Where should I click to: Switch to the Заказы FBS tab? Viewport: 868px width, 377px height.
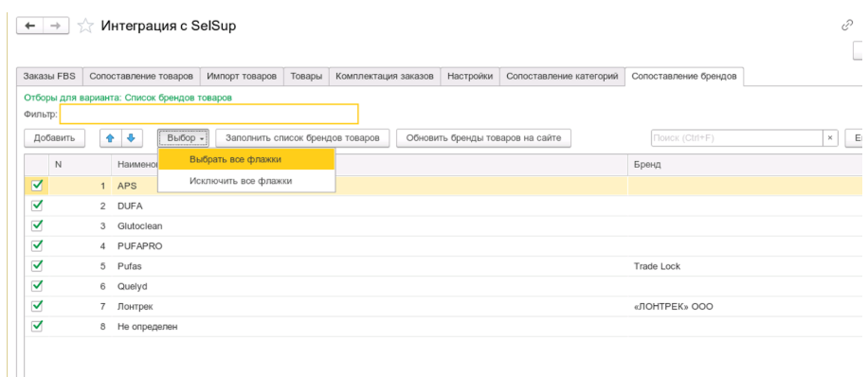[x=49, y=77]
